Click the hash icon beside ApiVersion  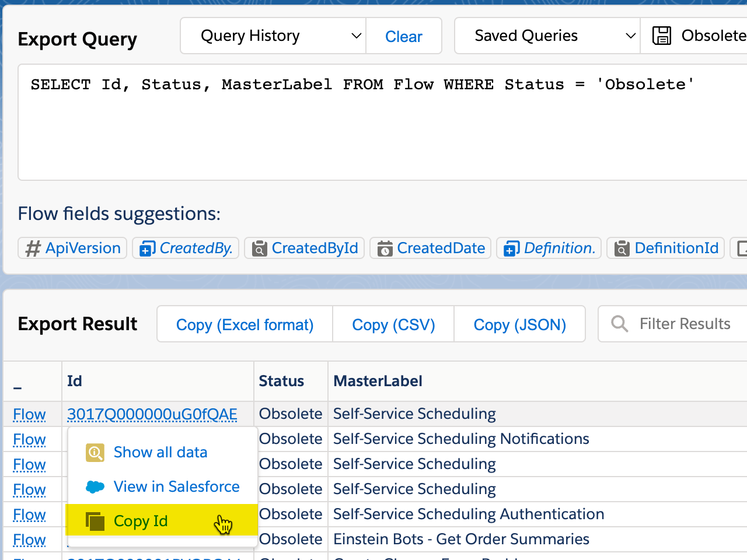(x=33, y=249)
